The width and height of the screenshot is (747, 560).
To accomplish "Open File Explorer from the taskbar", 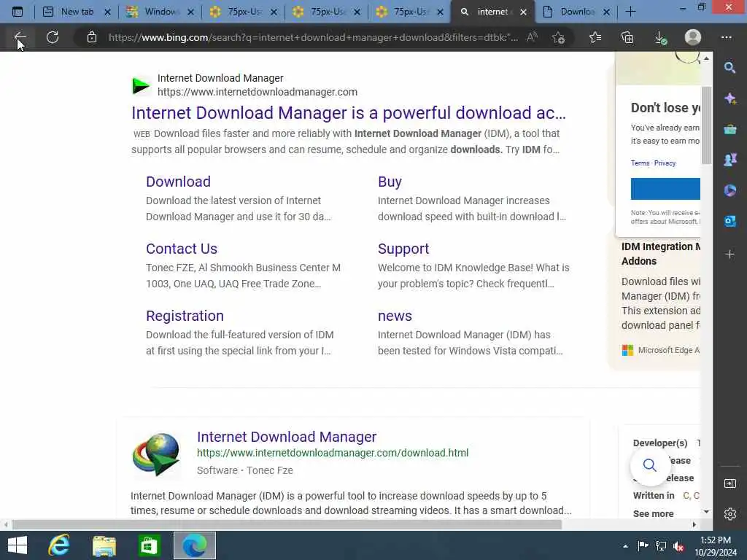I will tap(104, 545).
